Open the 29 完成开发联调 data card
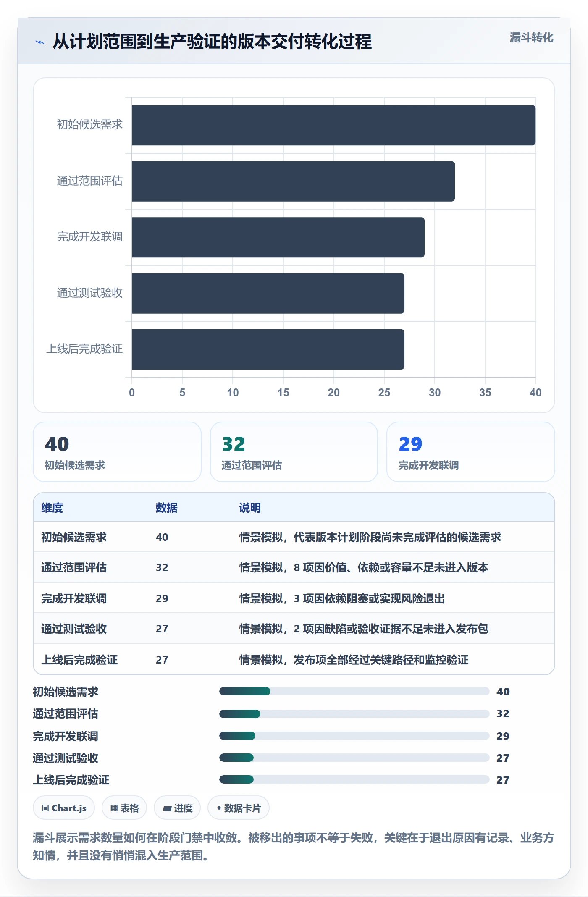The image size is (588, 897). click(x=471, y=452)
